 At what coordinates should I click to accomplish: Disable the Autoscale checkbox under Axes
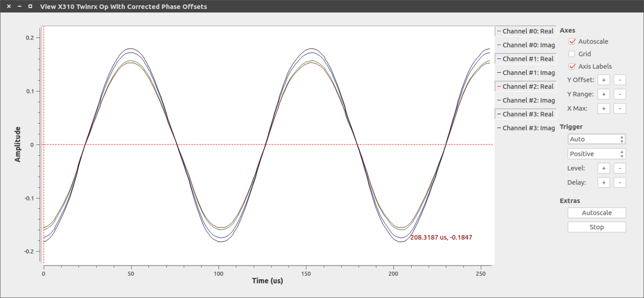[x=572, y=41]
